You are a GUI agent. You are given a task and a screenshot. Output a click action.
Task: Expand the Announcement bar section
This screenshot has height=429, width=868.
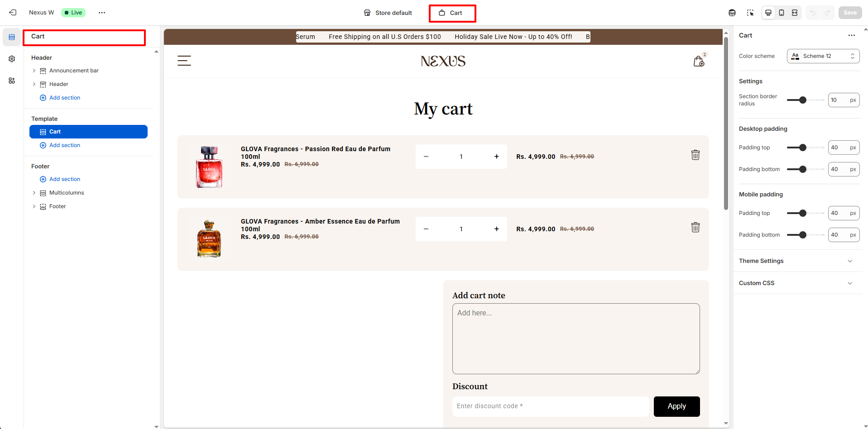coord(34,71)
